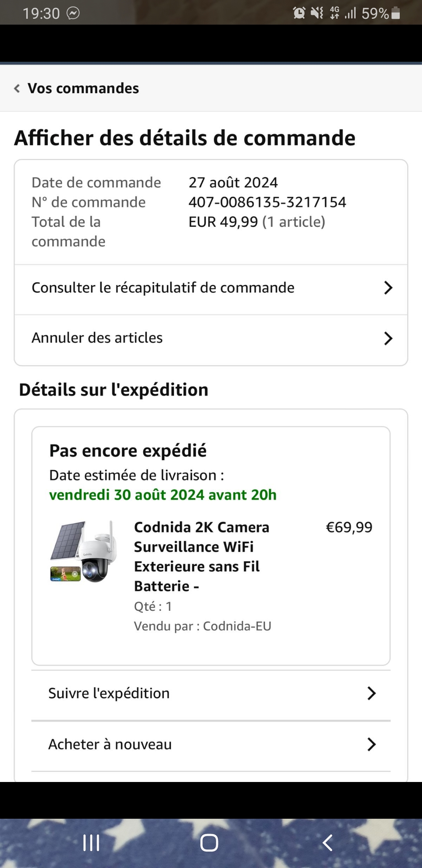Tap the back chevron beside Vos commandes
This screenshot has width=422, height=868.
pyautogui.click(x=17, y=88)
